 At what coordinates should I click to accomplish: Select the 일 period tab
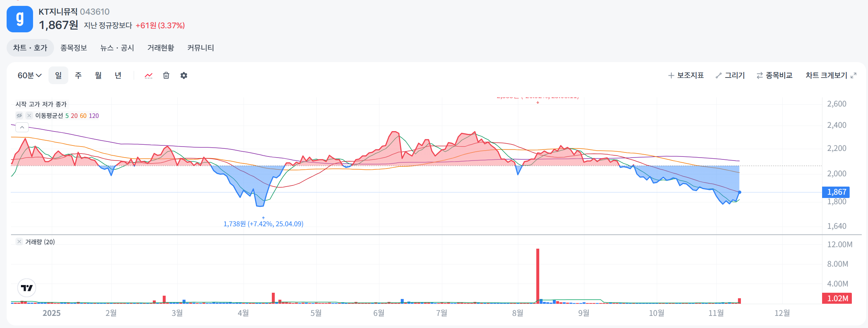[58, 75]
